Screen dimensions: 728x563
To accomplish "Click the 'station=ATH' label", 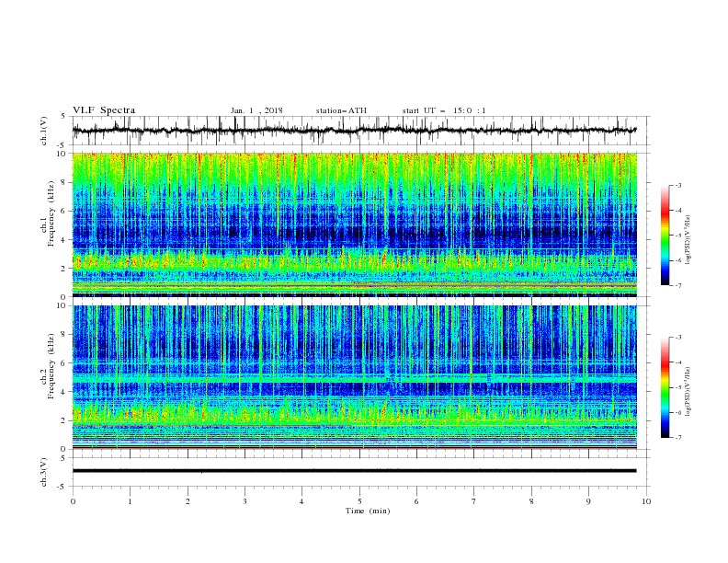I will click(341, 110).
